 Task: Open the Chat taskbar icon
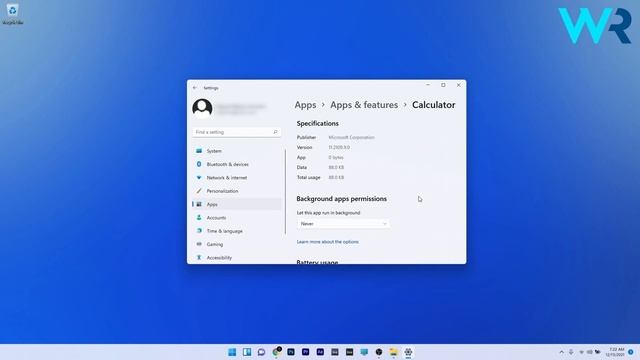(261, 352)
